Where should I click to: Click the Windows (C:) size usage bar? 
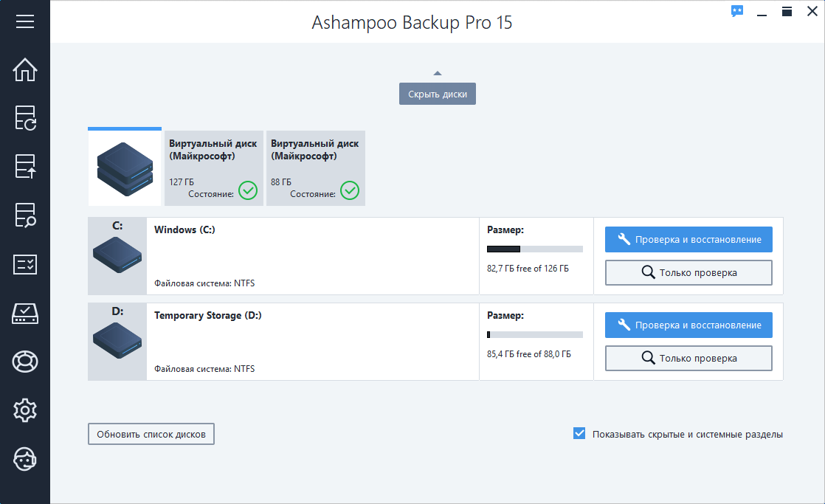coord(535,249)
